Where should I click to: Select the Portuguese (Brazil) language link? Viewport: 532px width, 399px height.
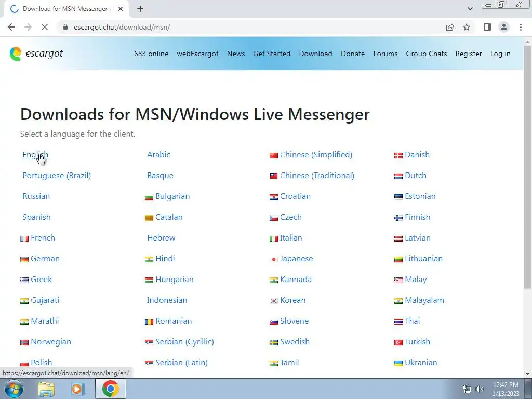pos(57,176)
